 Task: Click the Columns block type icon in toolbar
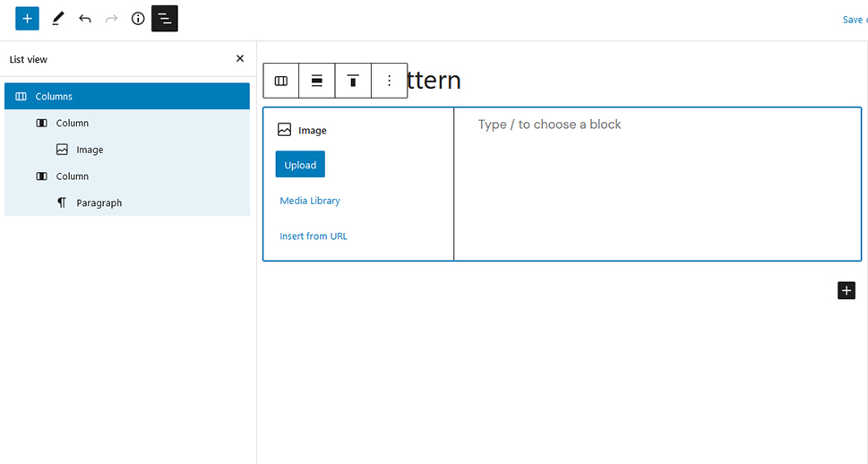click(x=281, y=81)
